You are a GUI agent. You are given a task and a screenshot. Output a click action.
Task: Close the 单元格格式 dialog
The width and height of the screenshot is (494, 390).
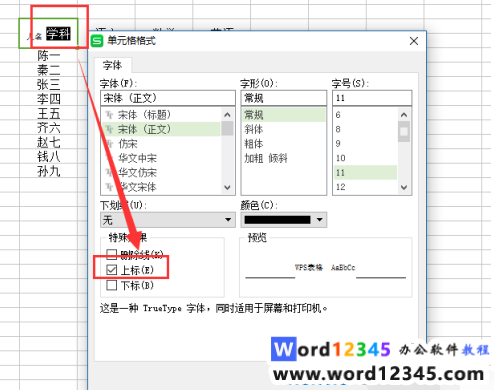click(414, 41)
